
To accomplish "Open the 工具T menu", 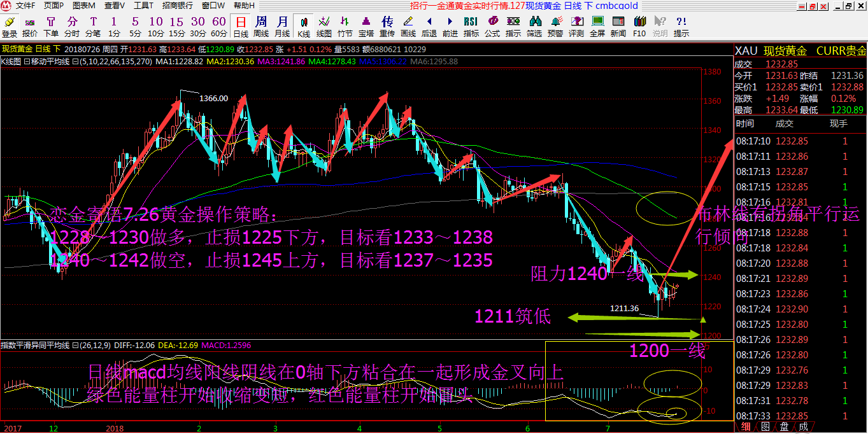I will (x=143, y=6).
